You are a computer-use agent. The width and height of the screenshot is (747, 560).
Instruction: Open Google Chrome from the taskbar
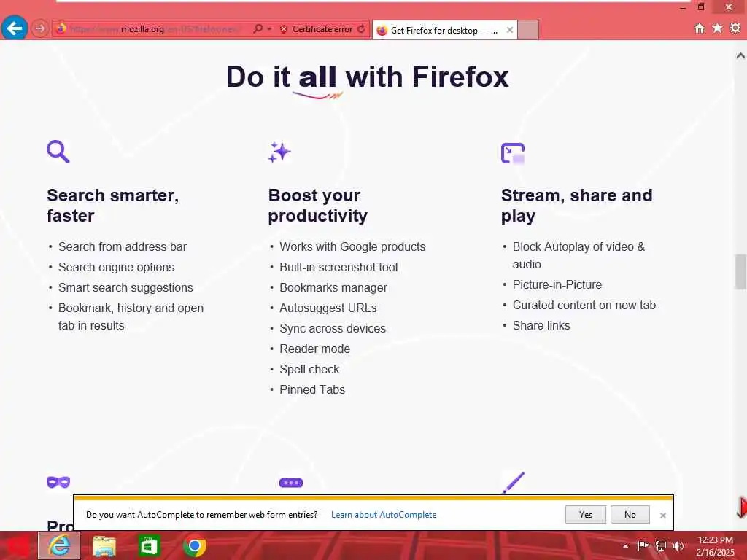pyautogui.click(x=194, y=546)
